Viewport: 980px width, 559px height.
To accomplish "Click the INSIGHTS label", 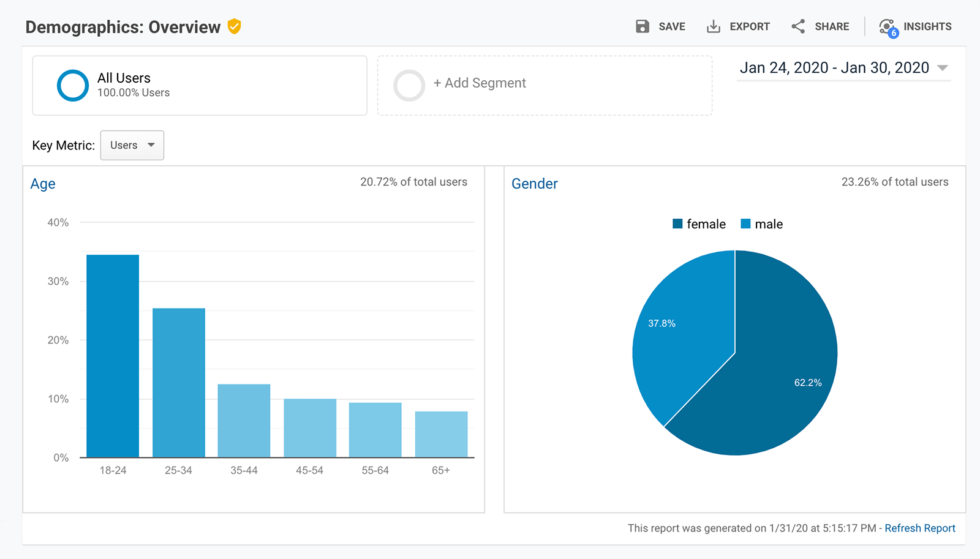I will point(927,26).
